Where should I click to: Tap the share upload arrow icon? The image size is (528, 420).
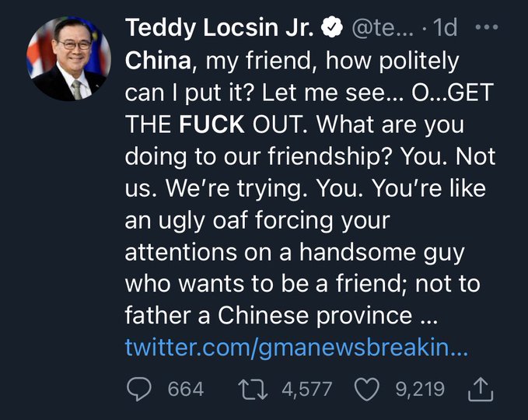coord(481,389)
